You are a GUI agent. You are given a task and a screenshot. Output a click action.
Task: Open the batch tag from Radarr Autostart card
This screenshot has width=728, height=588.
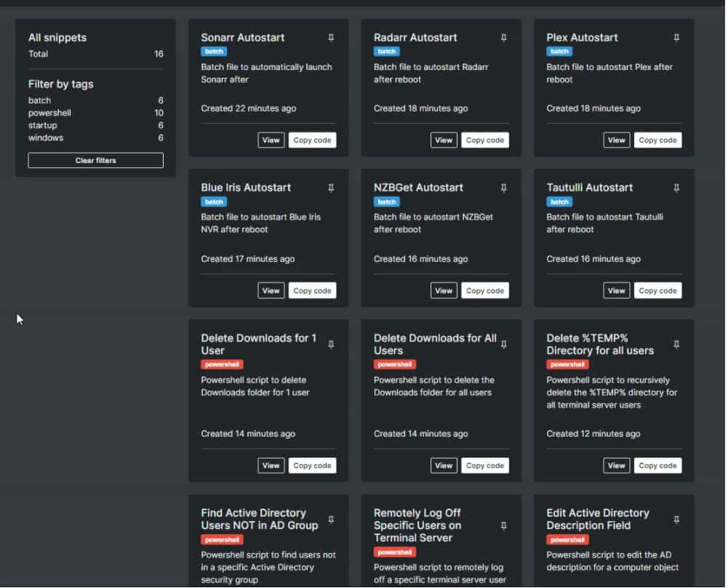click(x=386, y=51)
